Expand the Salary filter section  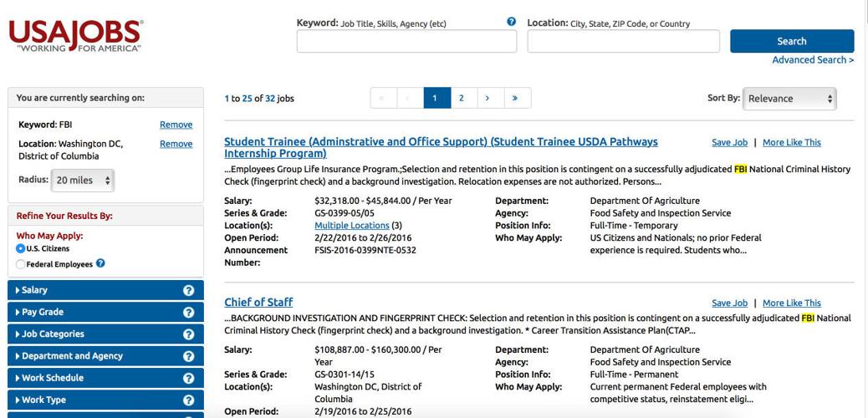105,290
